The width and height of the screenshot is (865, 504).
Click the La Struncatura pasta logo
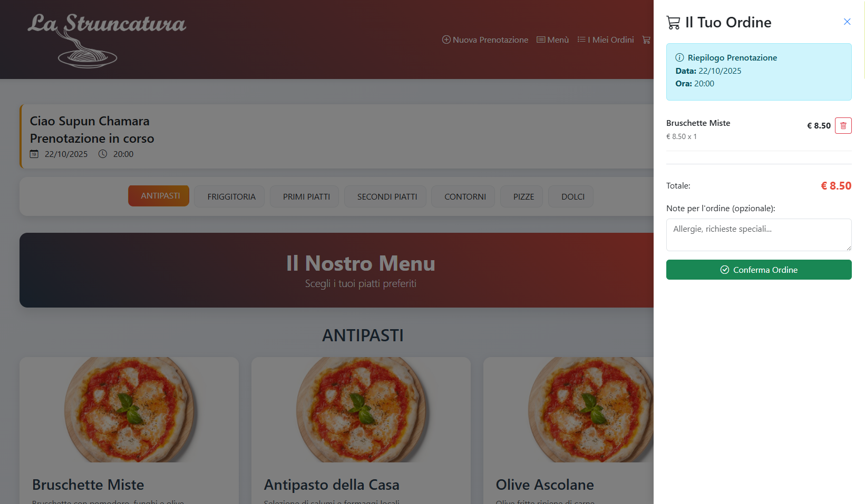tap(106, 40)
